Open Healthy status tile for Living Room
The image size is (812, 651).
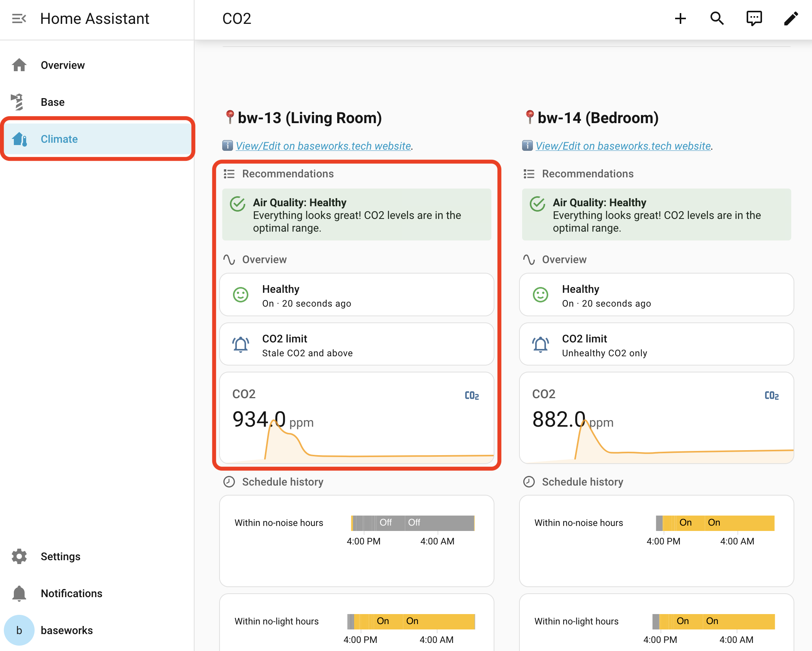pos(357,295)
